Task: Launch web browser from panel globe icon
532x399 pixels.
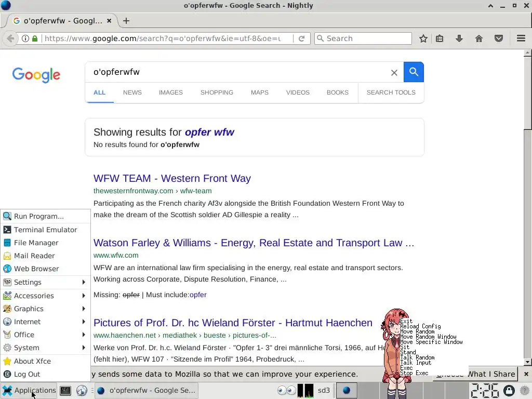Action: tap(82, 391)
